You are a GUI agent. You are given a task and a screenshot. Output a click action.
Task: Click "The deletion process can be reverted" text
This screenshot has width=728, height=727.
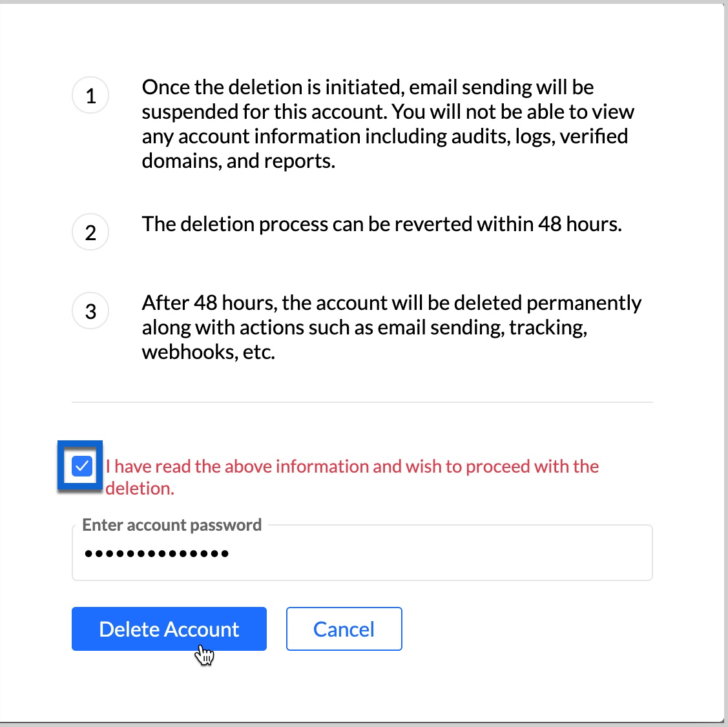(382, 224)
